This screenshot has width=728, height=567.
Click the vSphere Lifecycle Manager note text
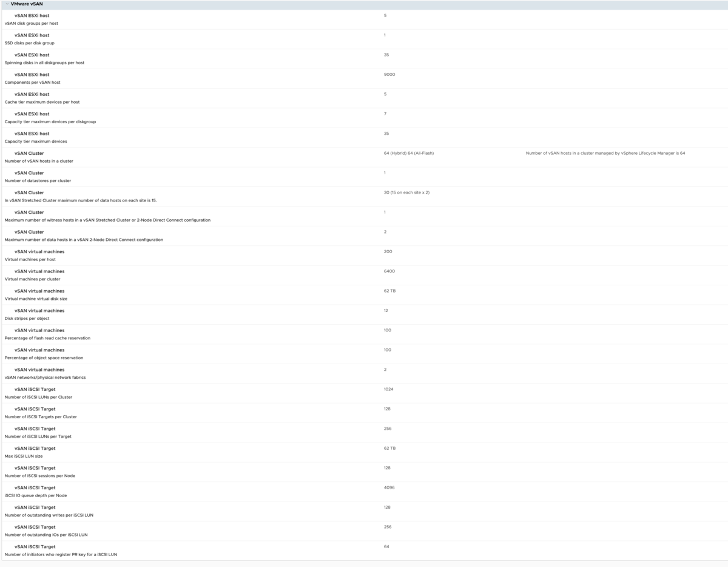[605, 153]
